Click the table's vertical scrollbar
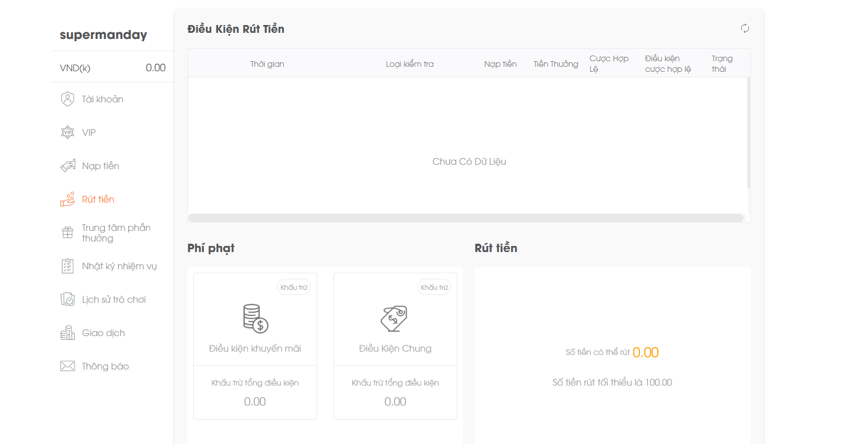The width and height of the screenshot is (868, 444). click(748, 134)
